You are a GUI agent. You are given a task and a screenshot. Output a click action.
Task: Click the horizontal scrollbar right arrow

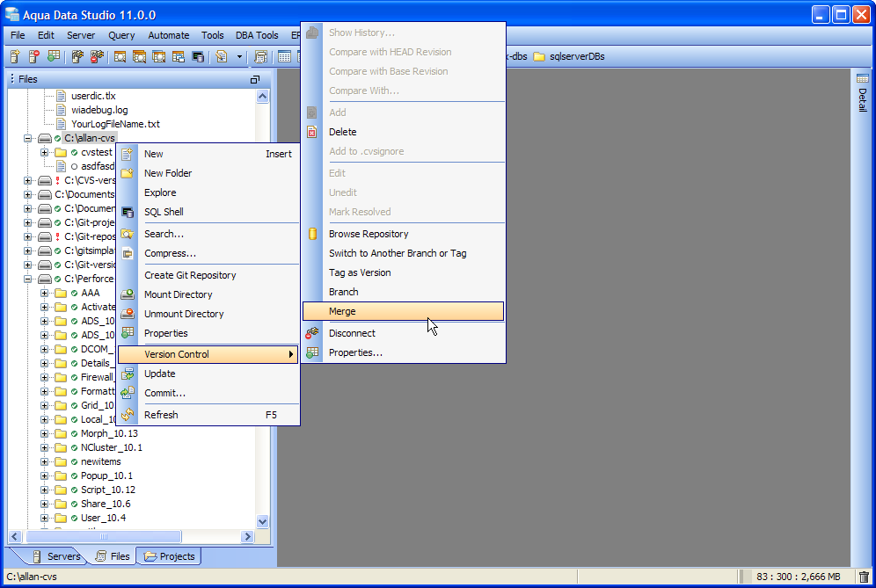click(x=247, y=537)
